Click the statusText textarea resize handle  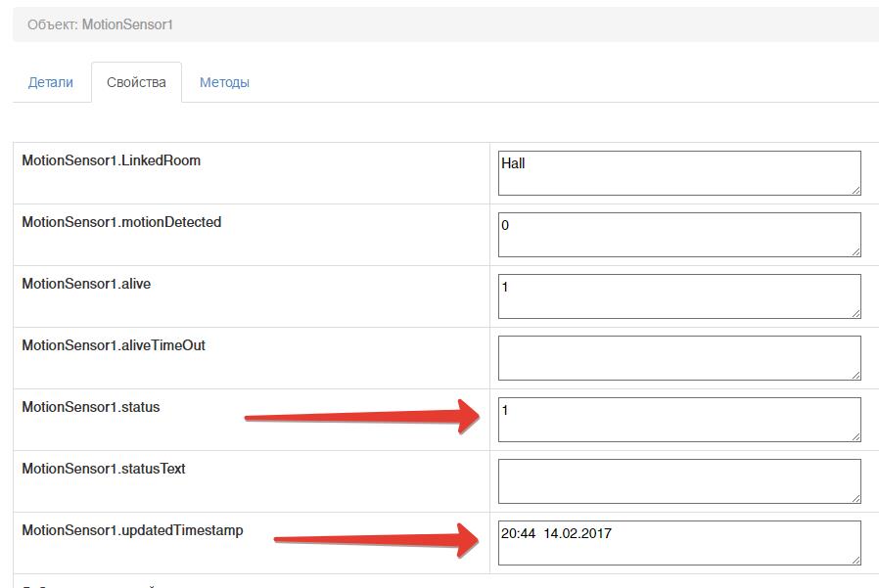click(x=856, y=498)
